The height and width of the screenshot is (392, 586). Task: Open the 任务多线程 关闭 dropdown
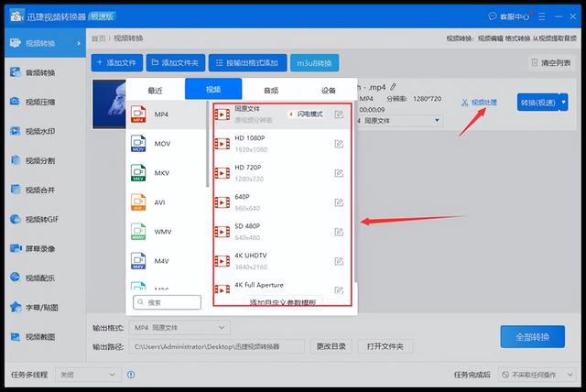88,375
